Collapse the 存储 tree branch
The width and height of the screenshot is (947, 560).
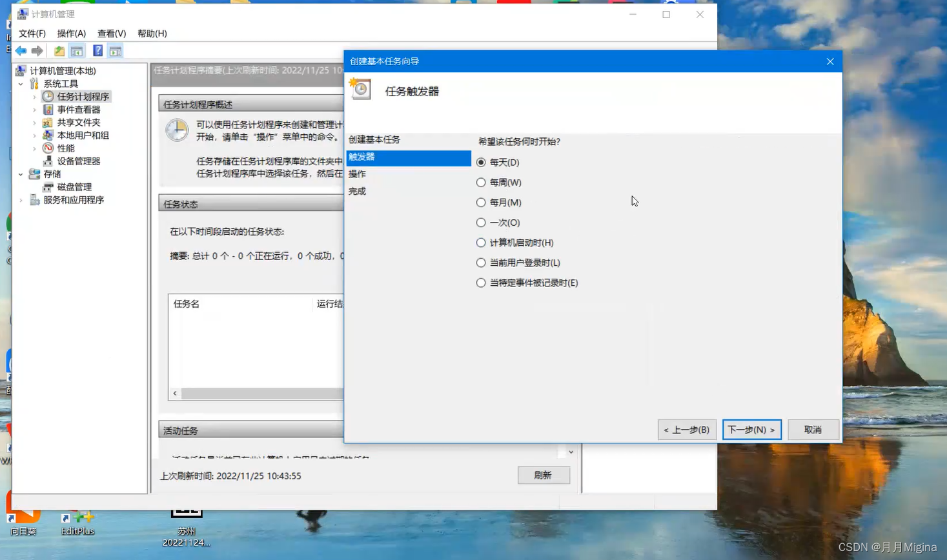coord(20,174)
